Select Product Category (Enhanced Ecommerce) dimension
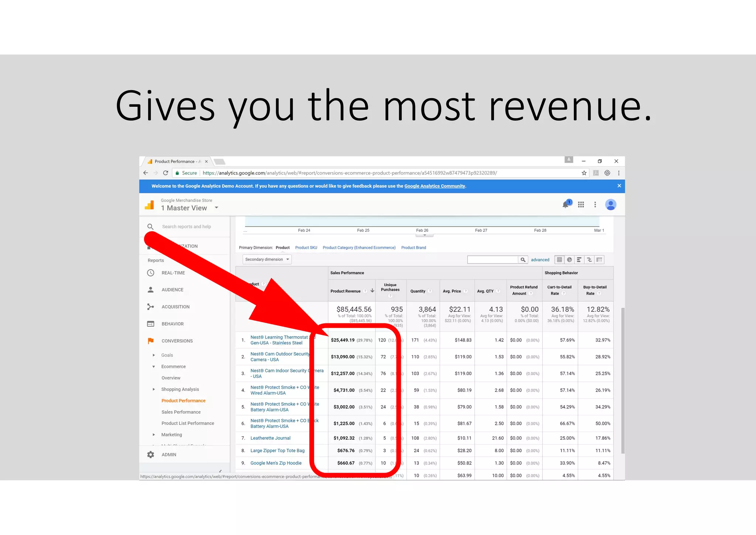756x535 pixels. (x=359, y=248)
